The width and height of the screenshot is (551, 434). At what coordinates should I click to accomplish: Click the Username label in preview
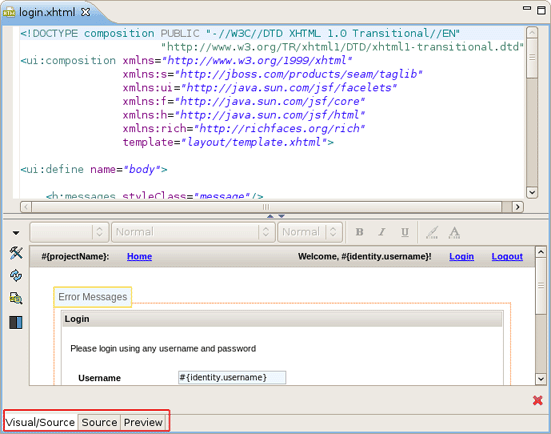(x=99, y=378)
